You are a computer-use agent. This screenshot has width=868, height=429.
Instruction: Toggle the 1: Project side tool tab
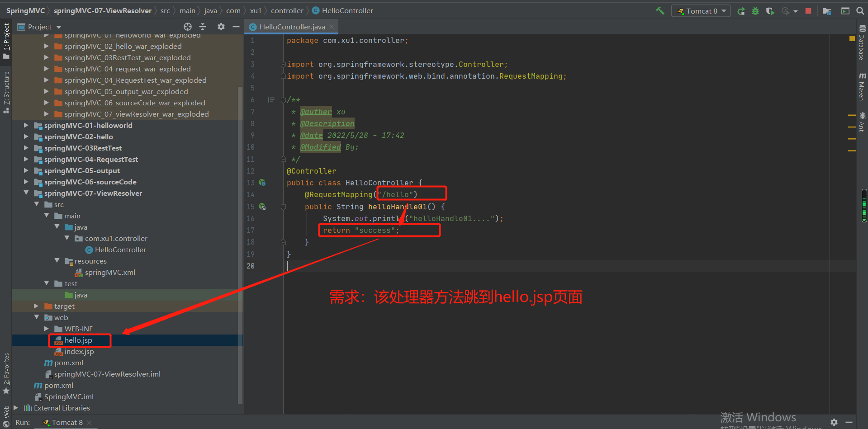[6, 41]
